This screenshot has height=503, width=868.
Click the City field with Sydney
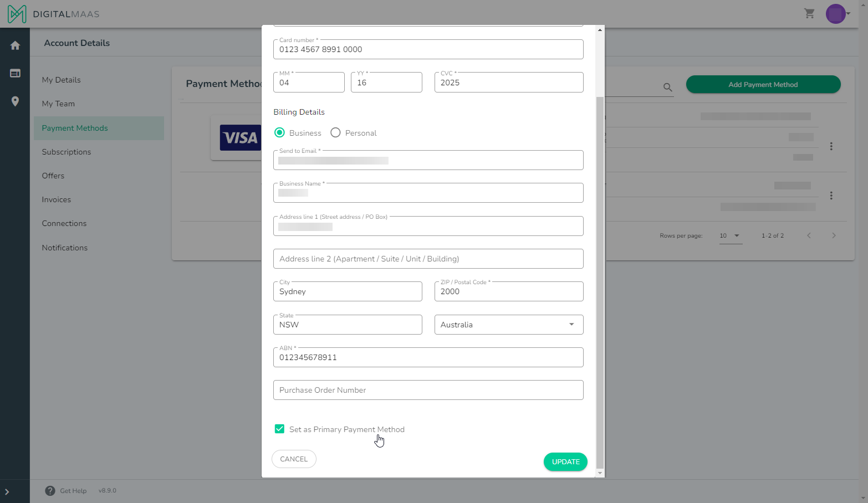coord(348,291)
